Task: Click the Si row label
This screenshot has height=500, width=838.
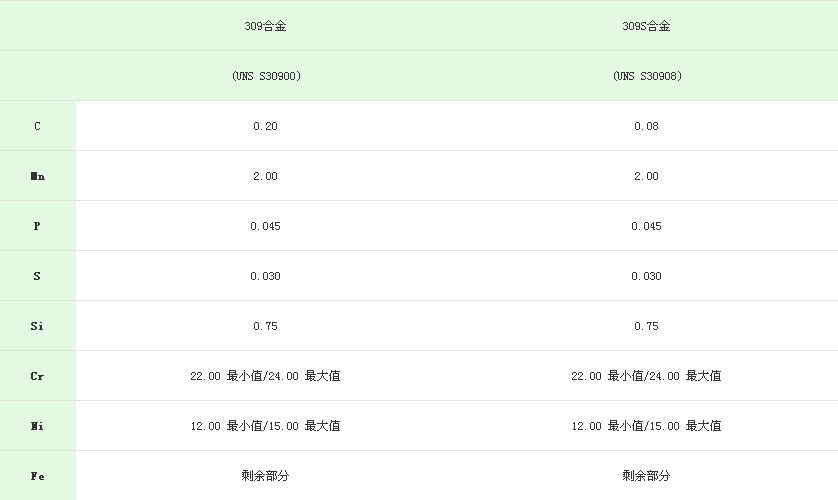Action: pyautogui.click(x=37, y=326)
